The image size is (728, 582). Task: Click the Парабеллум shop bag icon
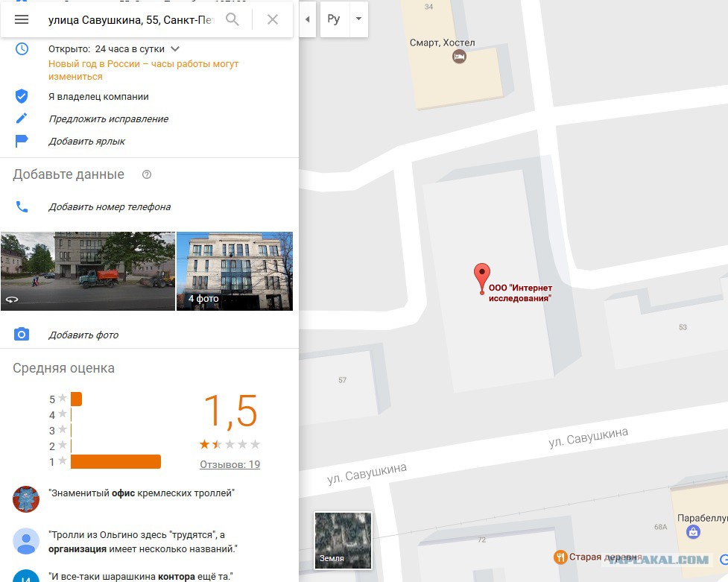click(693, 531)
